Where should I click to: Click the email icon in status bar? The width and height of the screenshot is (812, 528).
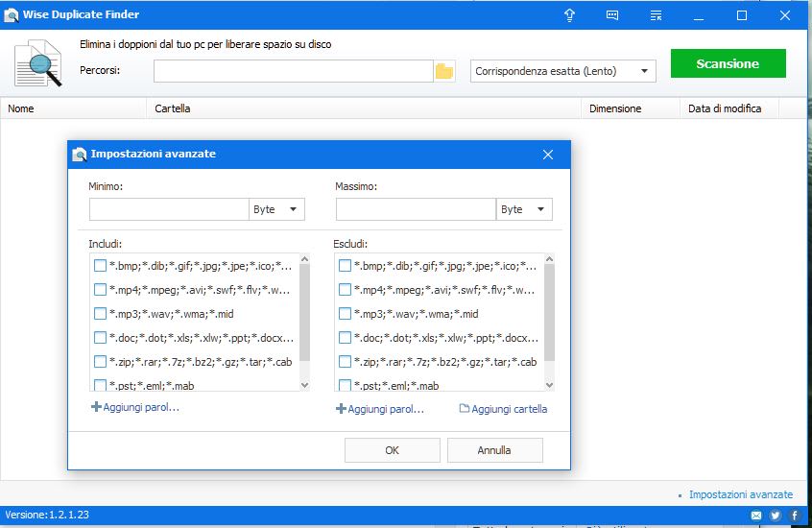756,516
